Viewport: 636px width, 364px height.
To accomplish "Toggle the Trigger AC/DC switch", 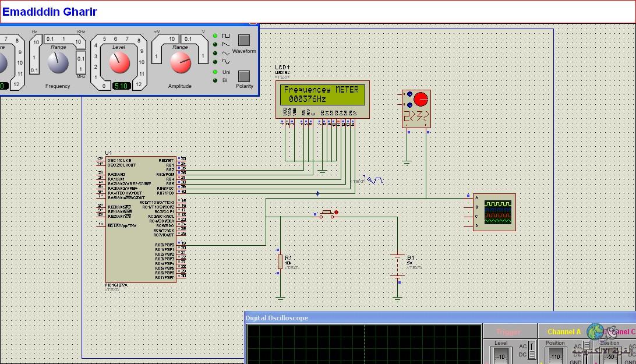I will 531,350.
